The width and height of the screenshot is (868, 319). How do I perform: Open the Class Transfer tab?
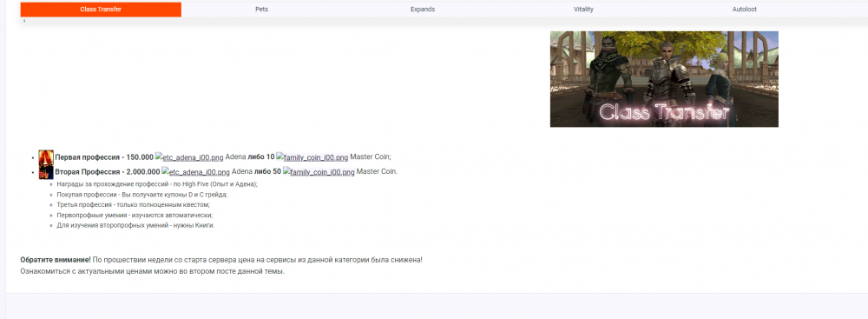coord(101,10)
